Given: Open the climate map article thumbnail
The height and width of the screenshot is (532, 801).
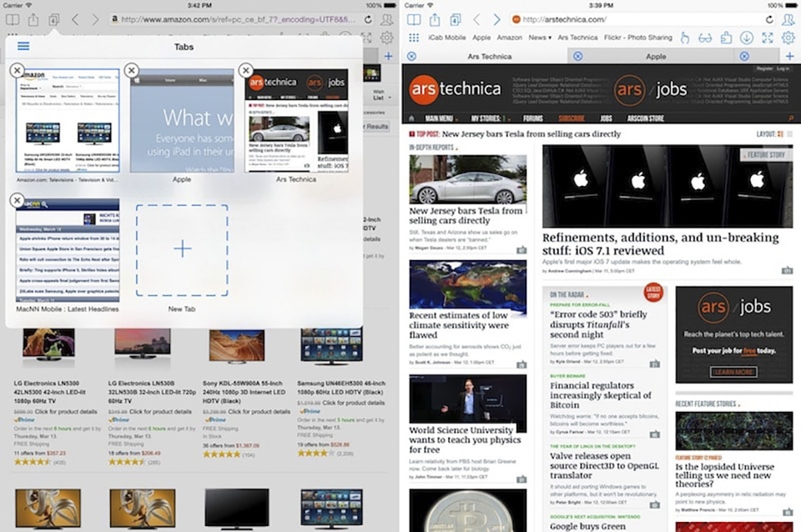Looking at the screenshot, I should coord(467,285).
